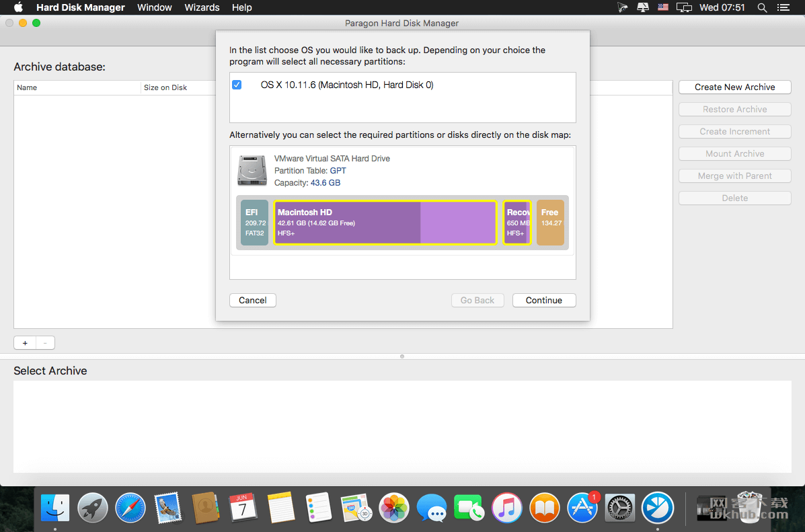Screen dimensions: 805x532
Task: Click the clock showing Wed 07:51
Action: [x=722, y=7]
